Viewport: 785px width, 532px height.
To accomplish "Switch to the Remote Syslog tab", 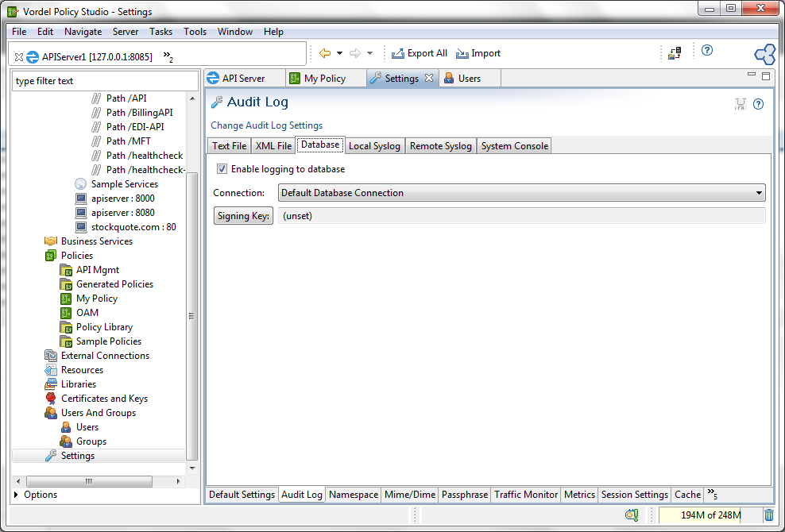I will (x=440, y=146).
